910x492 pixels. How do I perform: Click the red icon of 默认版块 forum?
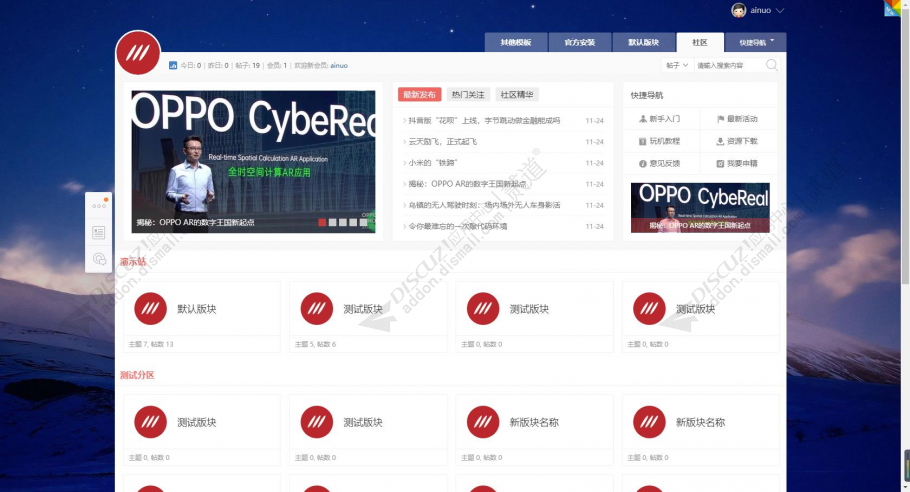(150, 309)
